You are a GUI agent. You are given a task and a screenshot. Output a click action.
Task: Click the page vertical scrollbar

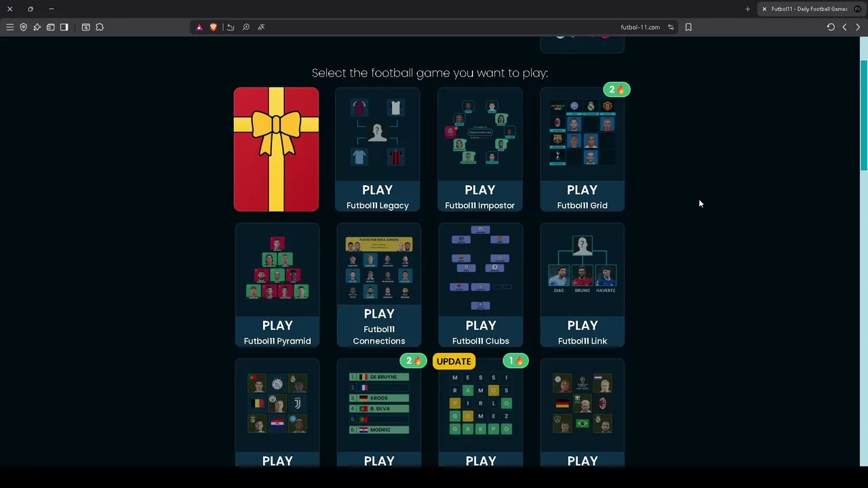click(x=863, y=115)
